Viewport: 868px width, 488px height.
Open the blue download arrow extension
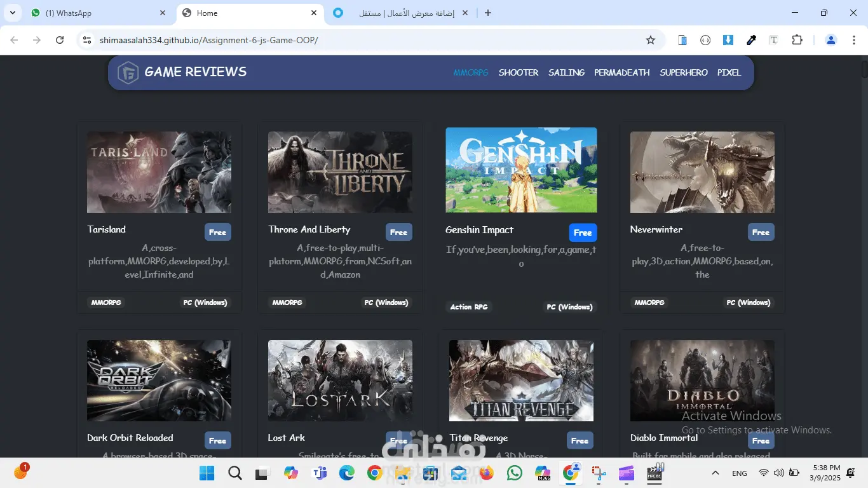click(x=728, y=40)
